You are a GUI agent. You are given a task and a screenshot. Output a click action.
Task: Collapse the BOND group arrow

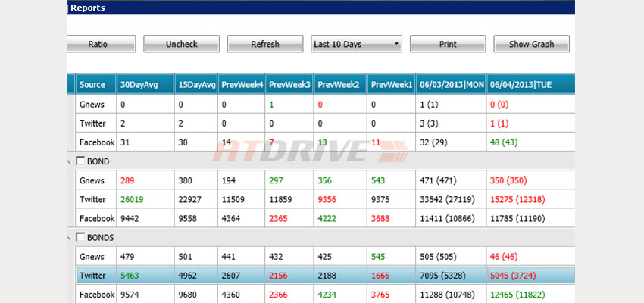click(x=69, y=162)
